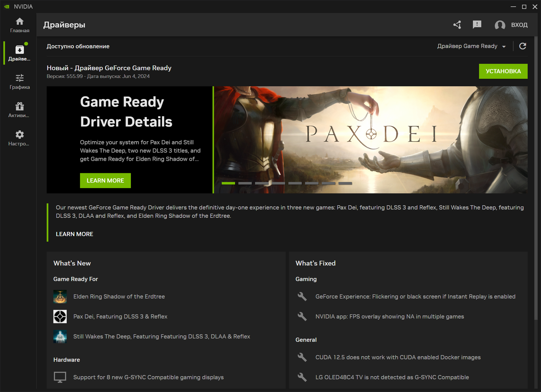Image resolution: width=541 pixels, height=392 pixels.
Task: Click the user avatar icon
Action: [x=500, y=25]
